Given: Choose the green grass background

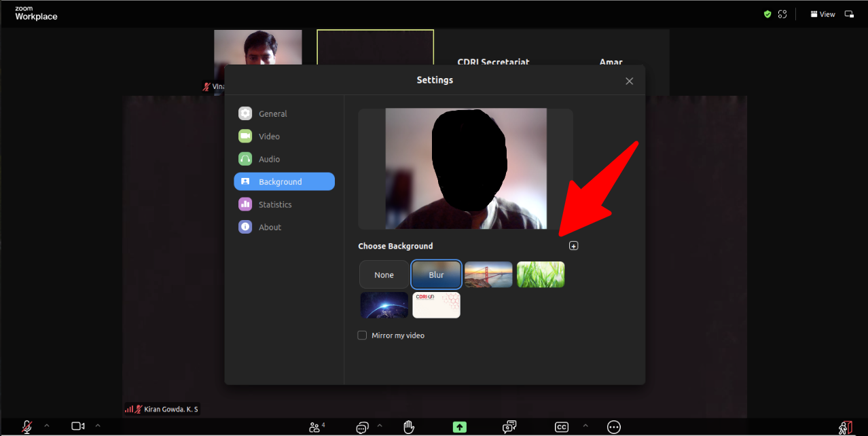Looking at the screenshot, I should (x=541, y=274).
